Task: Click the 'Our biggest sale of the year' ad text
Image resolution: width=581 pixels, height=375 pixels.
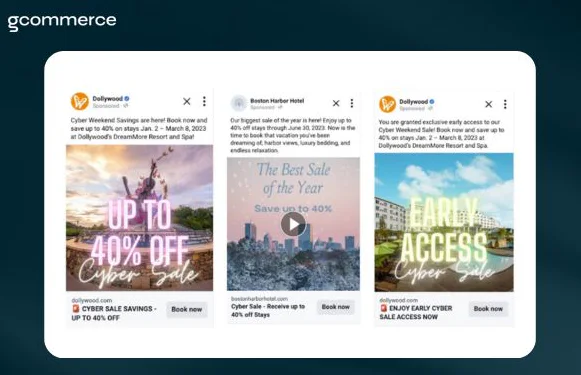Action: (293, 135)
